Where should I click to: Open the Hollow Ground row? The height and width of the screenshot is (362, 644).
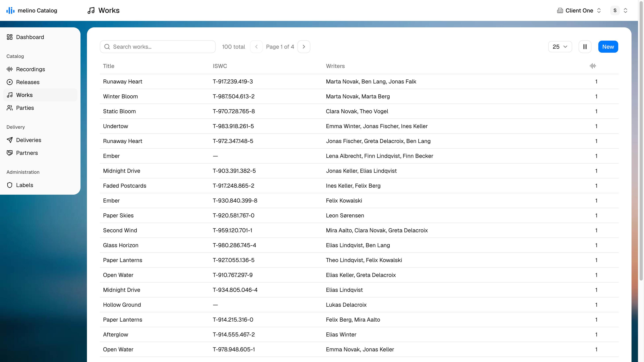(359, 305)
